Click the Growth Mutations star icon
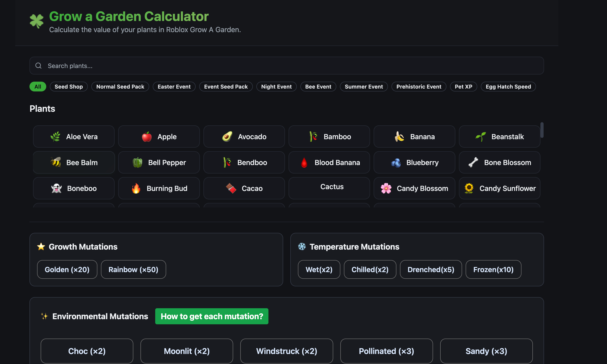This screenshot has height=364, width=607. tap(41, 246)
